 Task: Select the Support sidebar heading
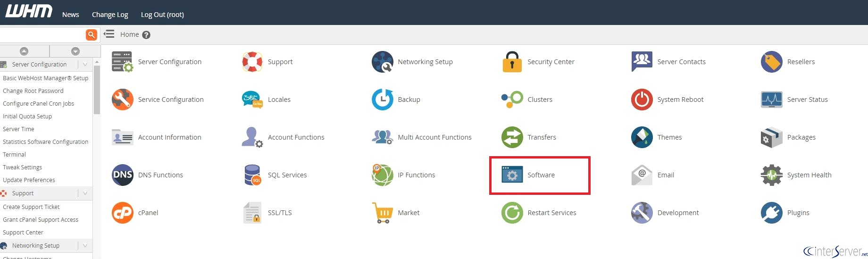(23, 193)
